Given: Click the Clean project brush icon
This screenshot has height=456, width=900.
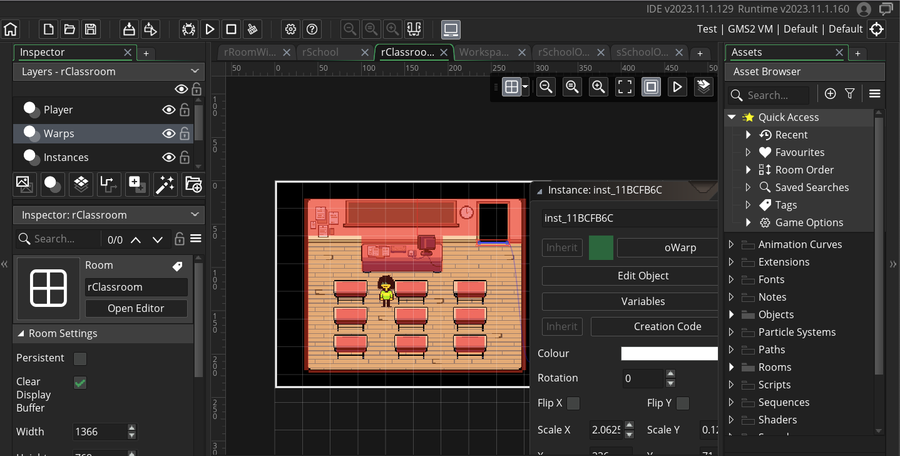Looking at the screenshot, I should pyautogui.click(x=254, y=30).
